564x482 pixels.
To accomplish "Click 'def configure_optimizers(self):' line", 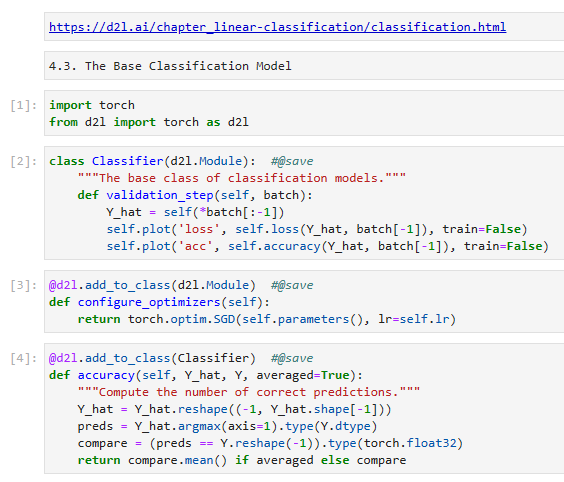I will (159, 302).
